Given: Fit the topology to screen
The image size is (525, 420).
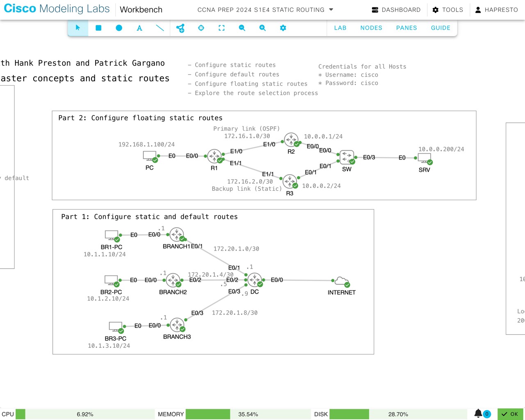Looking at the screenshot, I should (x=221, y=28).
